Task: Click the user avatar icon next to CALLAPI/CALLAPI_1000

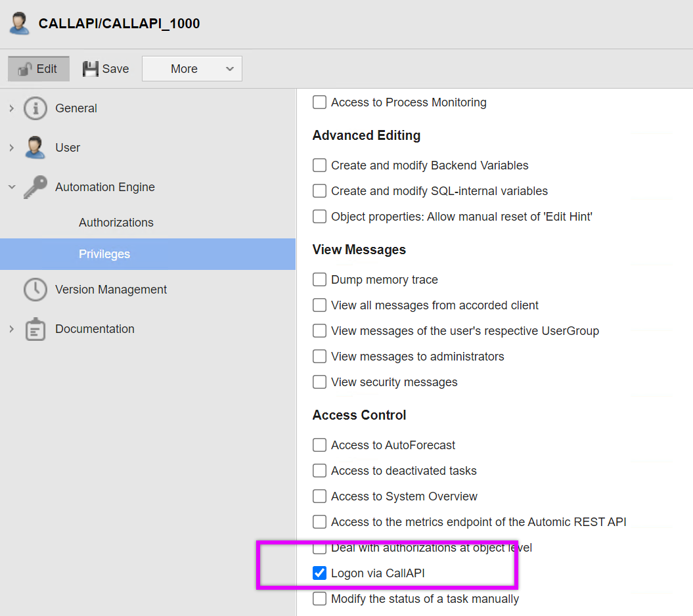Action: [x=18, y=22]
